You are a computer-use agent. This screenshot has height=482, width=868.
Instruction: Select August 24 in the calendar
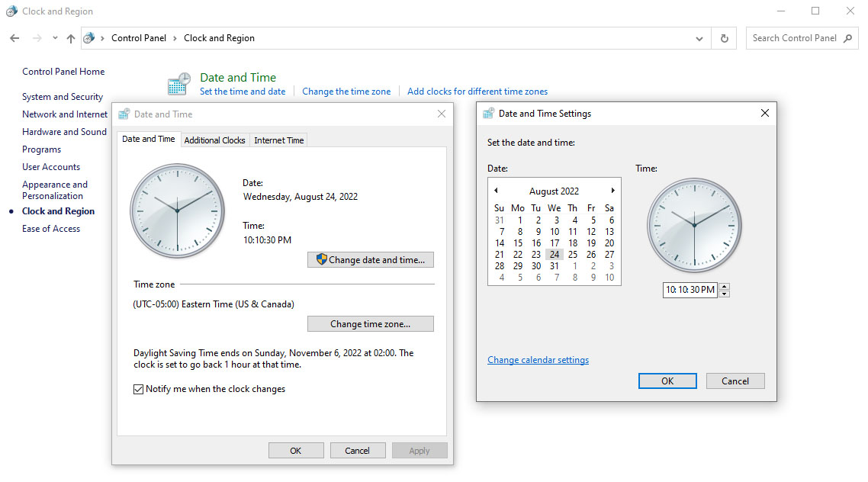[555, 255]
